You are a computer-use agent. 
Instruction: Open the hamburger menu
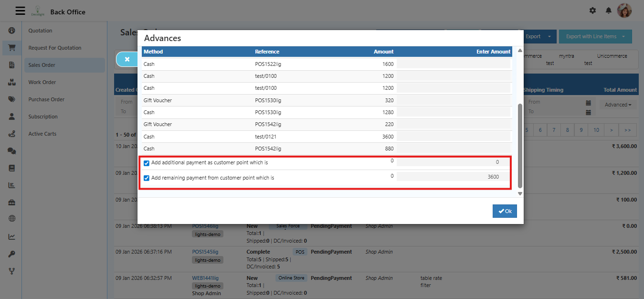20,11
